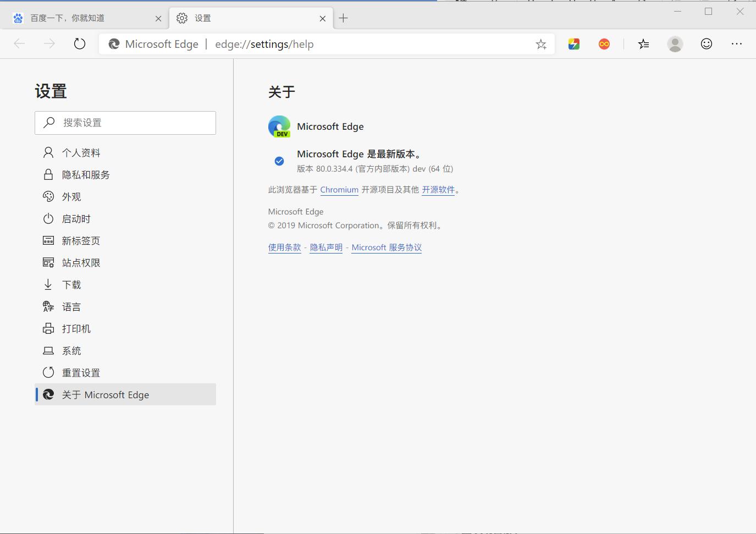Screen dimensions: 756x534
Task: Minimize the browser window
Action: [677, 12]
